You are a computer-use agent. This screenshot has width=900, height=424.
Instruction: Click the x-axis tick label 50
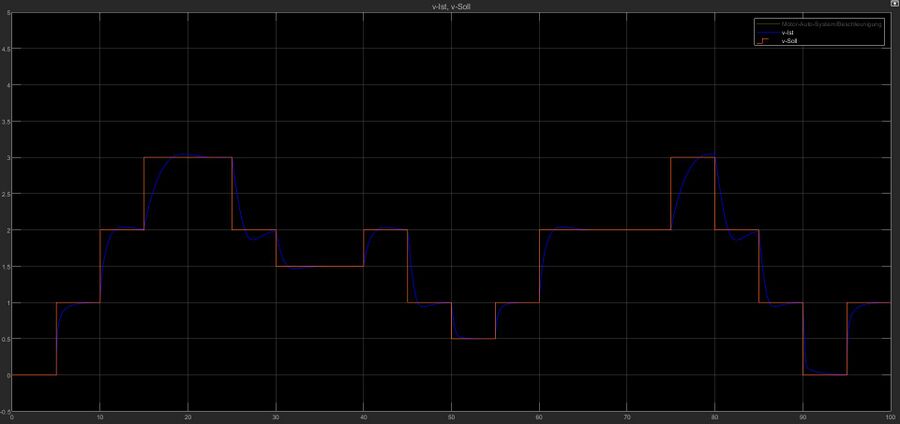tap(451, 417)
